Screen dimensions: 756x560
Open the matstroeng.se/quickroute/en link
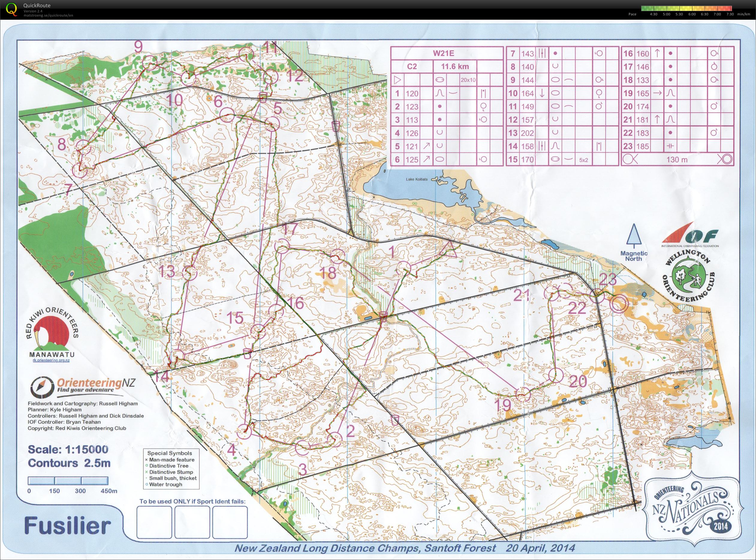(x=48, y=15)
